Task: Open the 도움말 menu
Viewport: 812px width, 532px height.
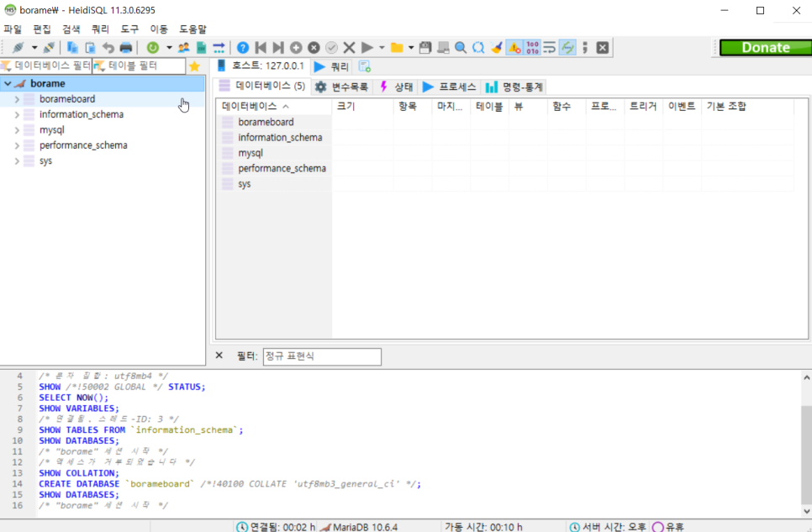Action: (192, 29)
